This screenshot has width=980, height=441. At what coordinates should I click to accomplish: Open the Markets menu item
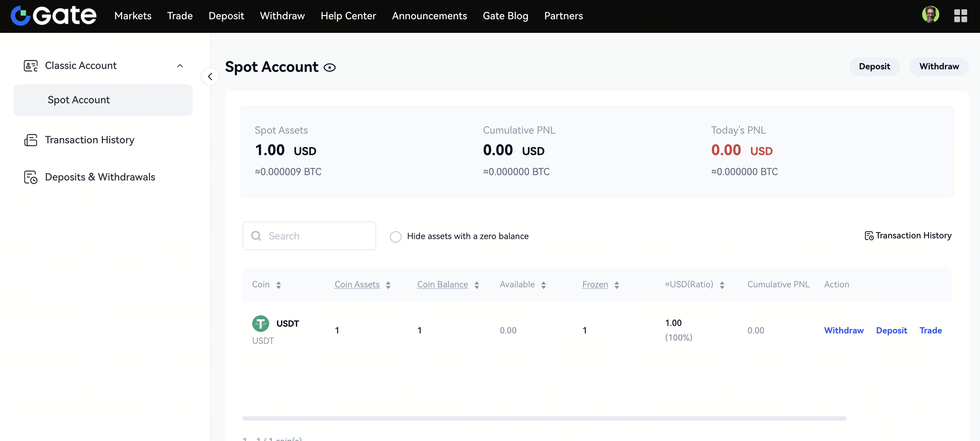[132, 16]
